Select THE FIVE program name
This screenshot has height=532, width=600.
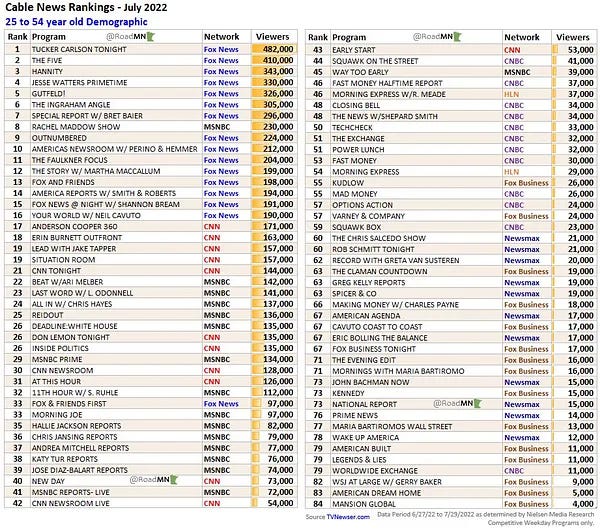[x=47, y=60]
